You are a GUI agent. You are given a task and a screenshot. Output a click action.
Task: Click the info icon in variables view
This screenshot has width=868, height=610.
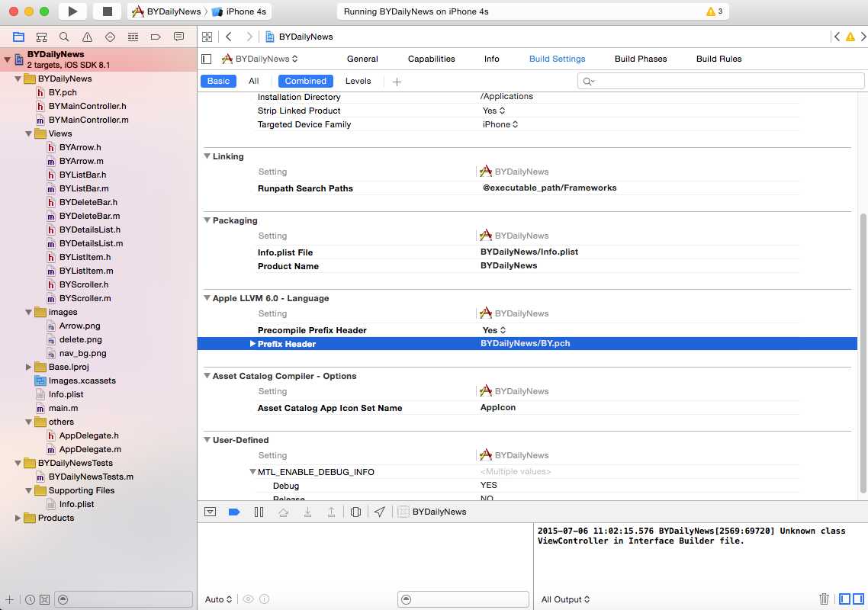coord(265,599)
